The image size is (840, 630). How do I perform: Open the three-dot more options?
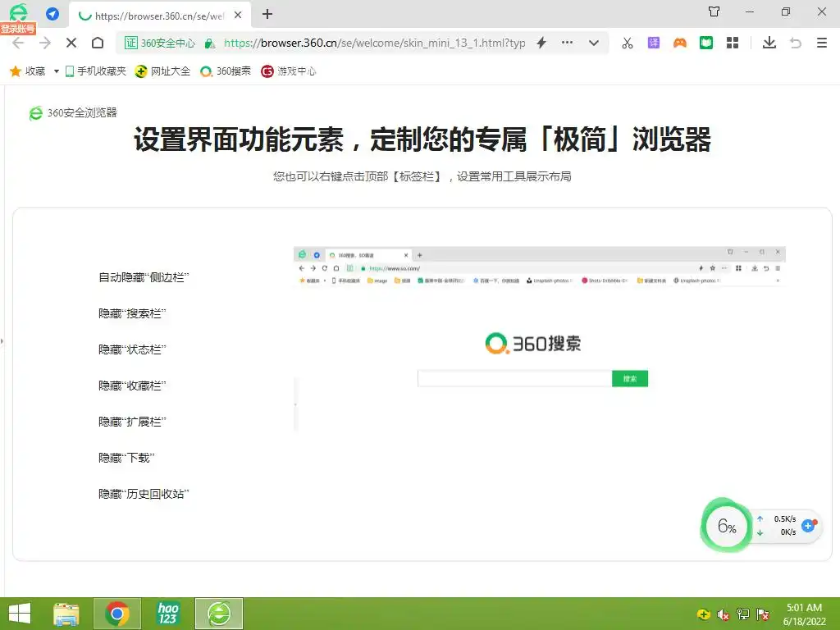pos(568,43)
